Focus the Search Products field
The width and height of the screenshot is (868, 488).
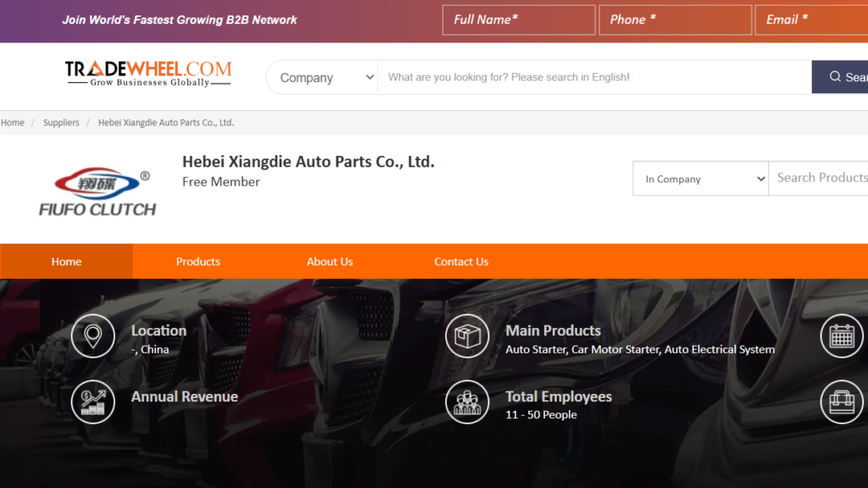tap(819, 178)
